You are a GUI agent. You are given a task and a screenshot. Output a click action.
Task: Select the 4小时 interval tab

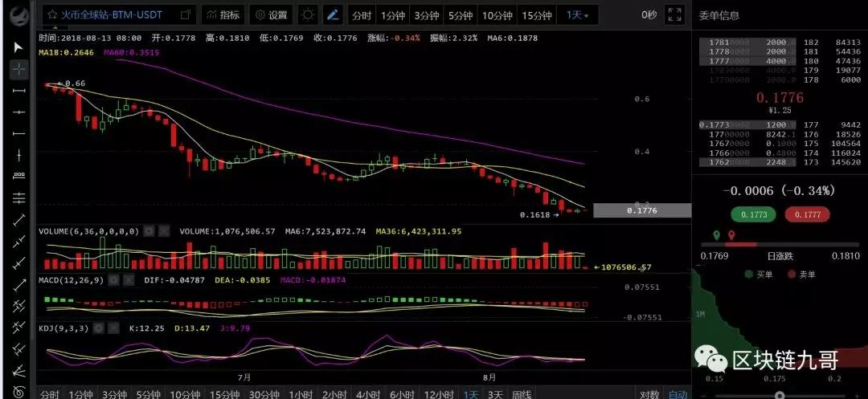[368, 393]
